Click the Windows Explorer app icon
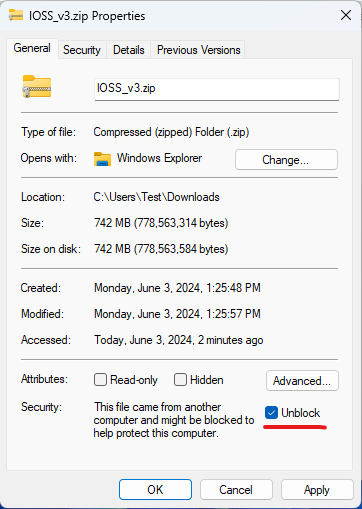362x509 pixels. pyautogui.click(x=102, y=159)
